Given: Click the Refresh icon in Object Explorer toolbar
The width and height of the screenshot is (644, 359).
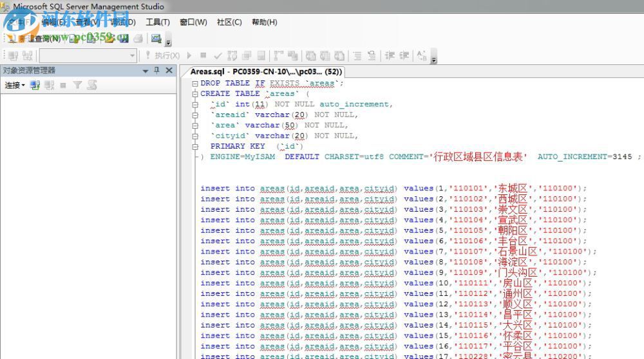Looking at the screenshot, I should pyautogui.click(x=92, y=85).
